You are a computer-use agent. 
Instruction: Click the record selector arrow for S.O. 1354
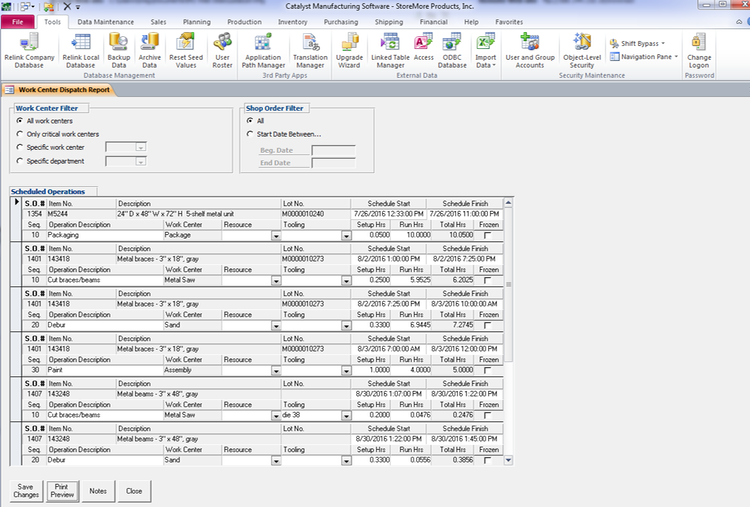16,203
